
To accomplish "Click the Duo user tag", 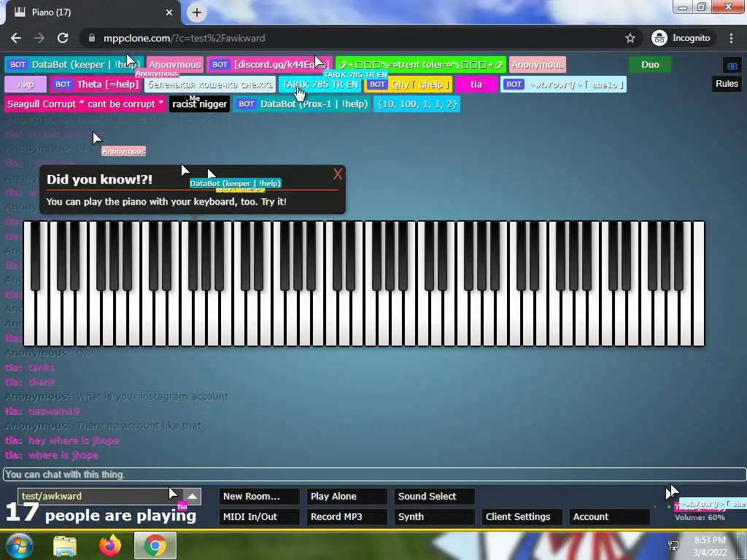I will point(650,65).
